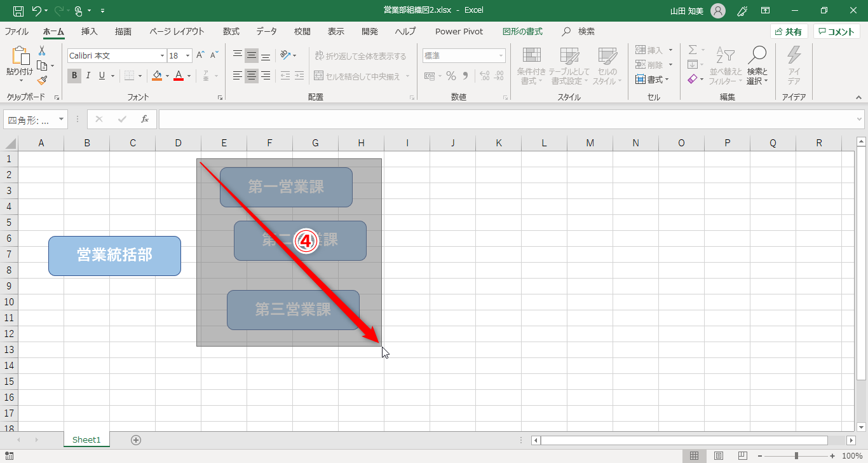Click the Format Painter brush icon
This screenshot has width=868, height=463.
tap(42, 80)
